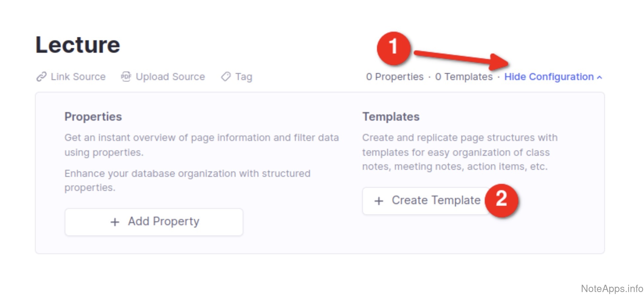644x295 pixels.
Task: Hide the configuration panel via its link
Action: pos(549,77)
